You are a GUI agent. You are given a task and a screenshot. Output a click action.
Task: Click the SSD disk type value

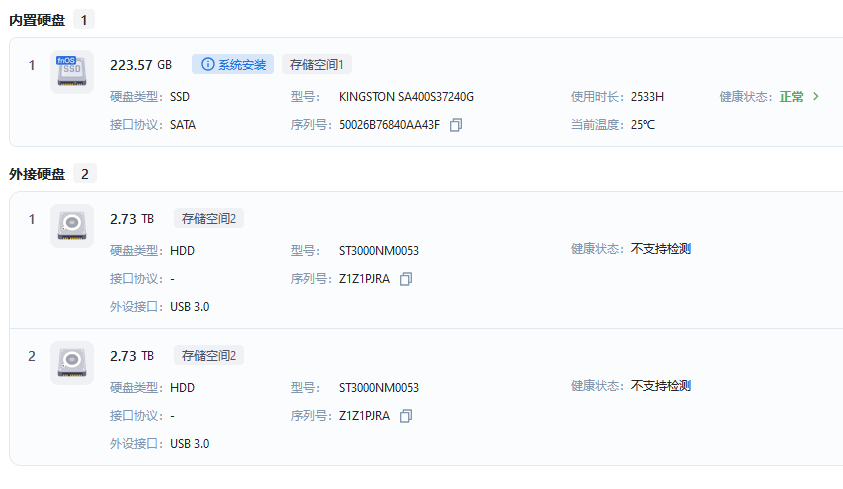click(180, 97)
